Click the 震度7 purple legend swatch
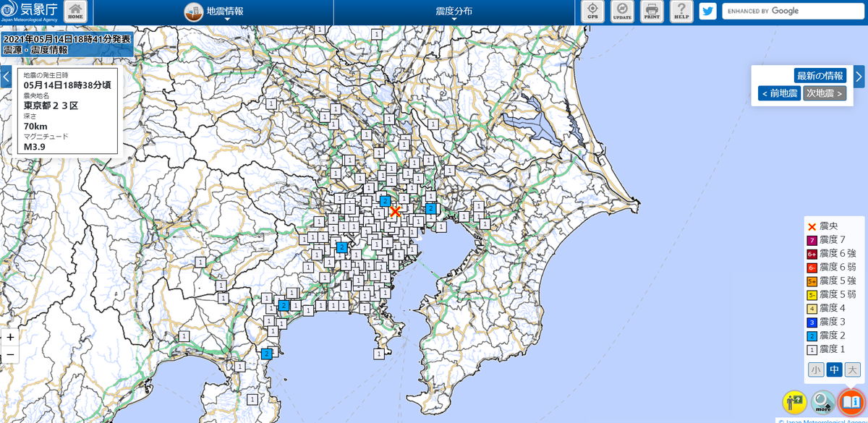Viewport: 868px width, 423px height. click(x=812, y=240)
